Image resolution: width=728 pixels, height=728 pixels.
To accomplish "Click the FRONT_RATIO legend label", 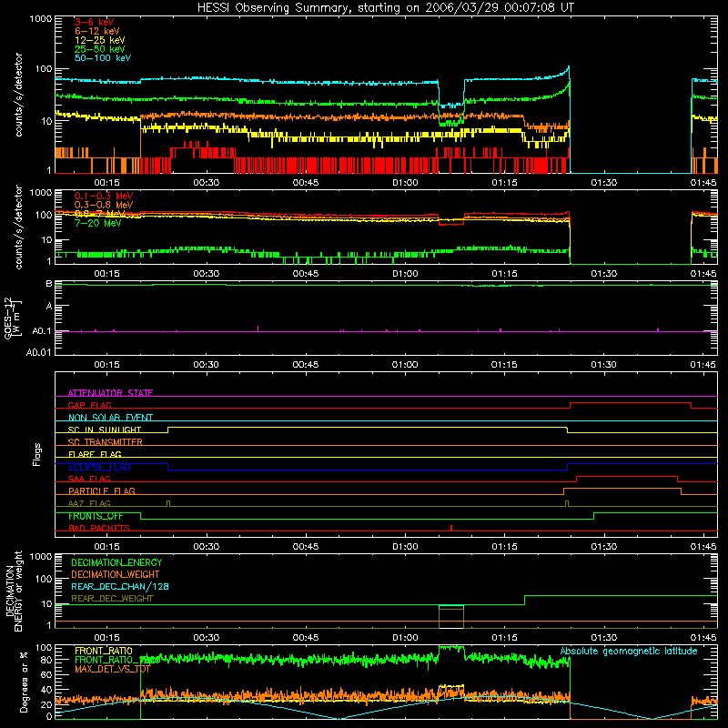I will click(x=104, y=652).
